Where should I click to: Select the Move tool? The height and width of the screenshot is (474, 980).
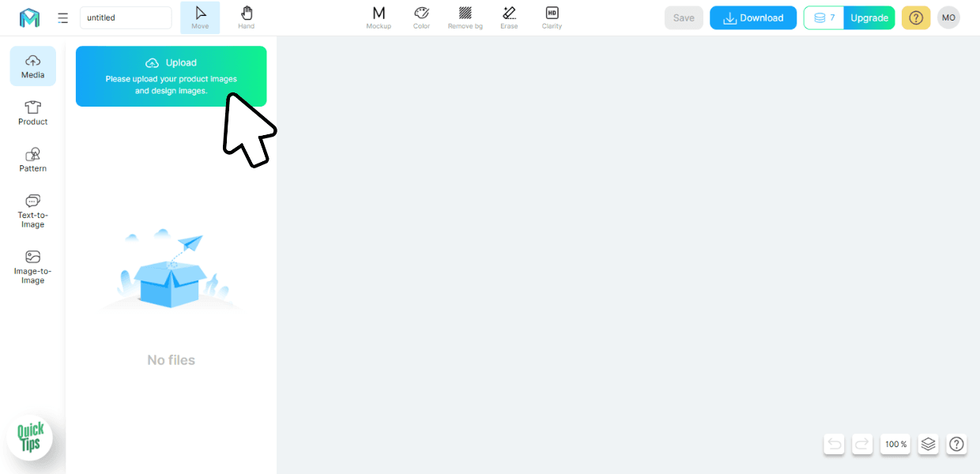click(x=200, y=17)
